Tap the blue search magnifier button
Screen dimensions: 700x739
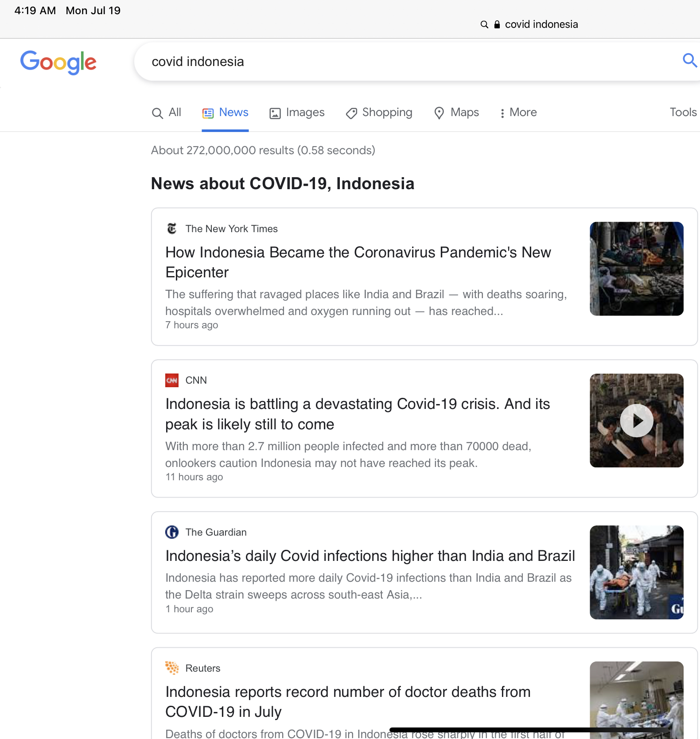tap(690, 60)
